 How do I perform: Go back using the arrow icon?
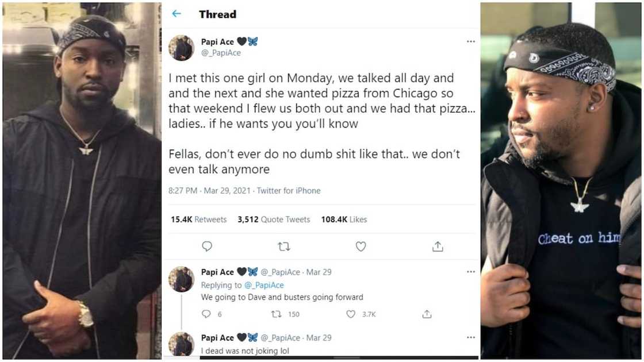pyautogui.click(x=177, y=14)
